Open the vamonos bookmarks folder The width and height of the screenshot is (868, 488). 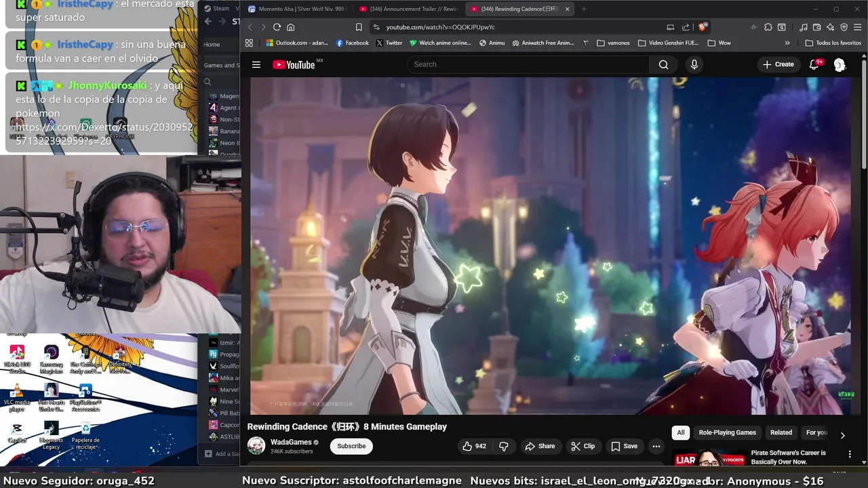click(x=613, y=43)
